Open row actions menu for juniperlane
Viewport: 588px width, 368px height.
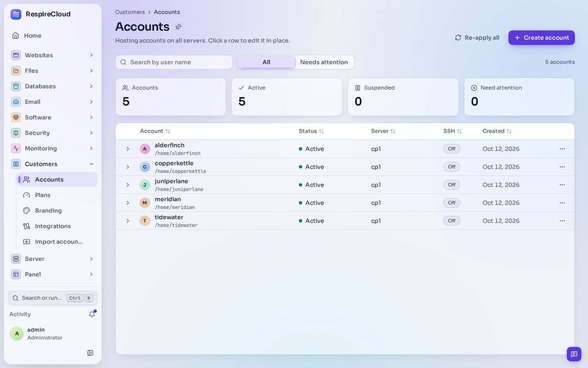(x=562, y=185)
